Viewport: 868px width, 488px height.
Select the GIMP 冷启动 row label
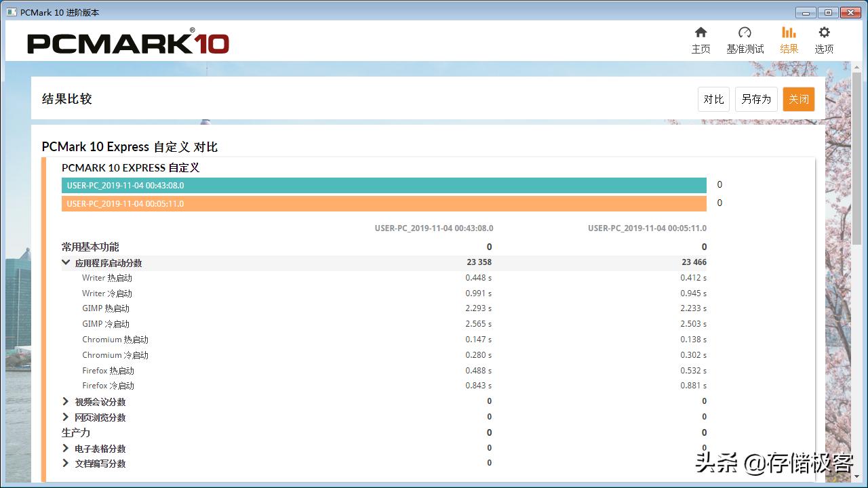click(x=106, y=324)
